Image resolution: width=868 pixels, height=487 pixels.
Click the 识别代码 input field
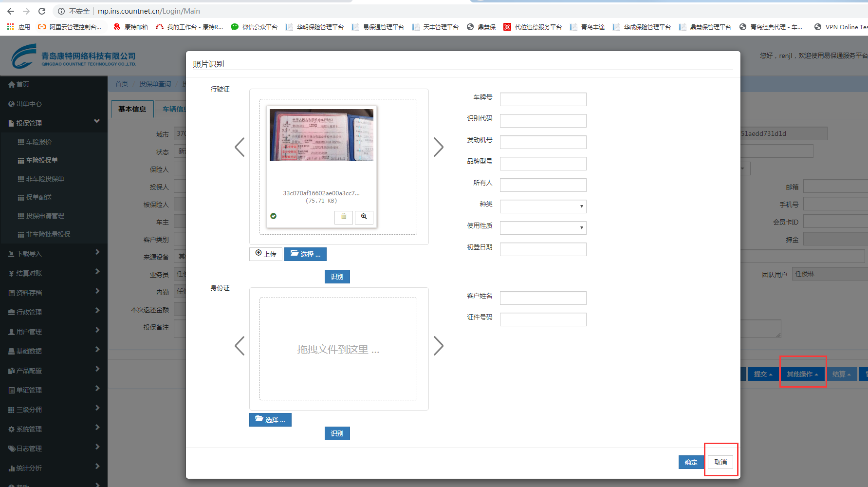point(543,121)
